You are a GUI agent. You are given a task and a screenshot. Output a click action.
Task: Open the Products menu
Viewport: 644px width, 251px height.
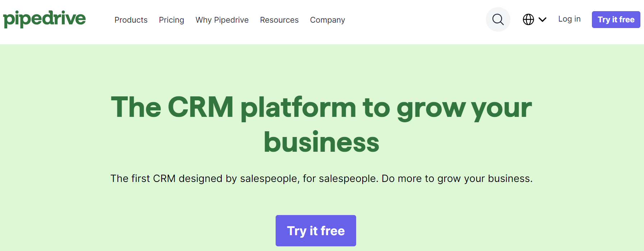(131, 20)
